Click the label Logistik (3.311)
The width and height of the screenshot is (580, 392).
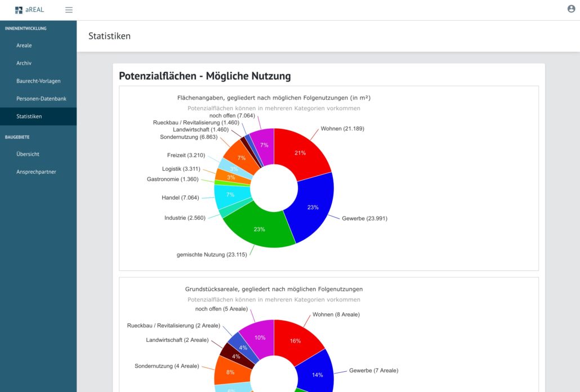click(x=181, y=169)
